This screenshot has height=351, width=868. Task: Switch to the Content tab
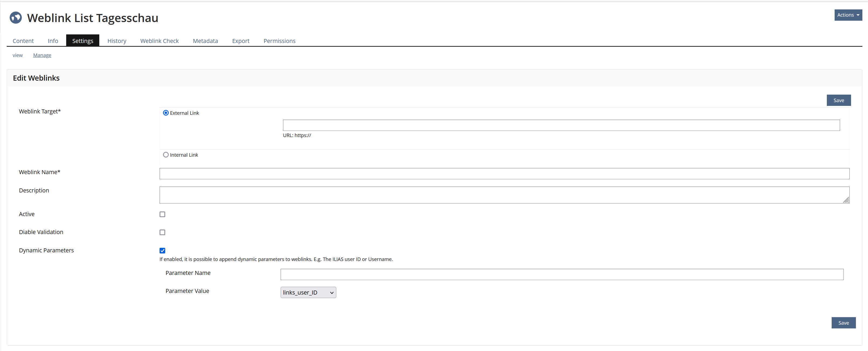click(23, 41)
